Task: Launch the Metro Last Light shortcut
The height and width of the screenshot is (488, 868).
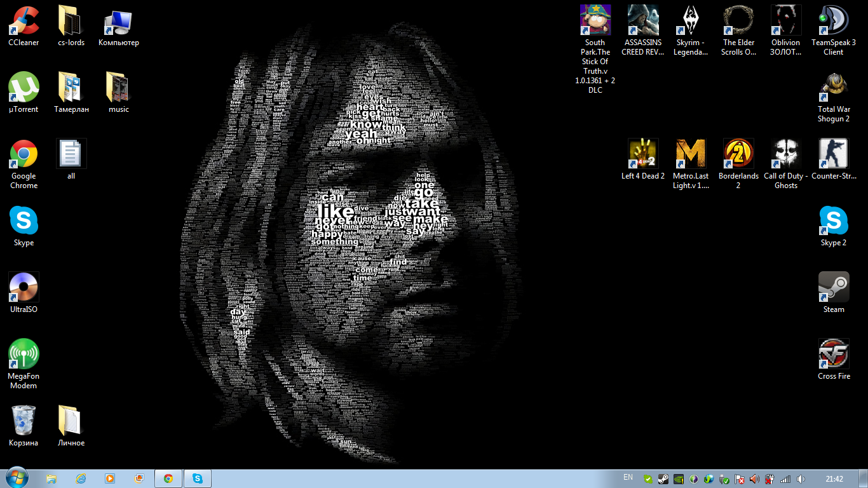Action: tap(691, 165)
